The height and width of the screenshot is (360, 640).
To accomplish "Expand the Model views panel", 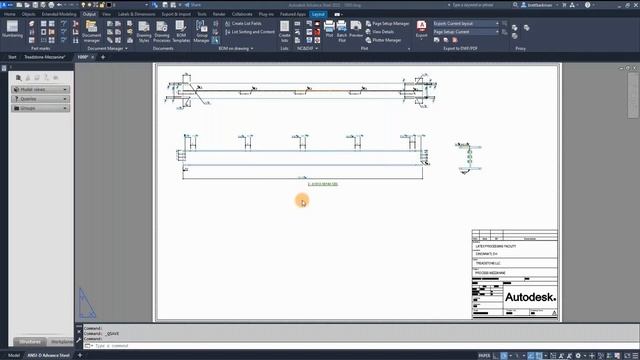I will tap(40, 89).
